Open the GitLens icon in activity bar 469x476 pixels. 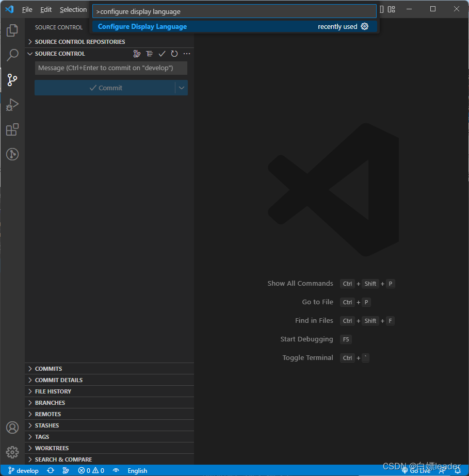point(12,154)
